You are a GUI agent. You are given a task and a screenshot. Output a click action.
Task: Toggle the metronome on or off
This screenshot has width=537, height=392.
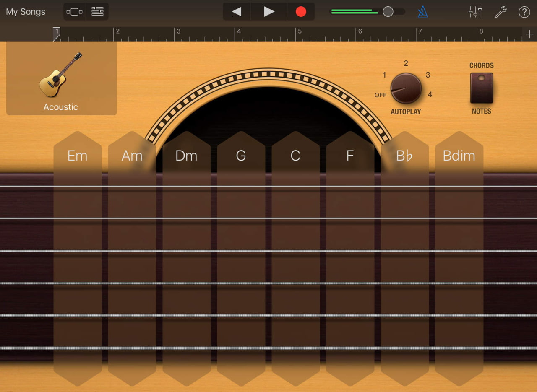tap(423, 12)
